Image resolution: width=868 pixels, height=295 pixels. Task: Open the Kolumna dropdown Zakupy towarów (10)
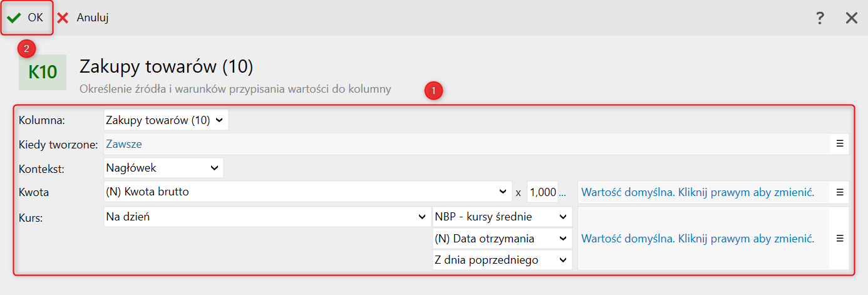click(x=166, y=120)
